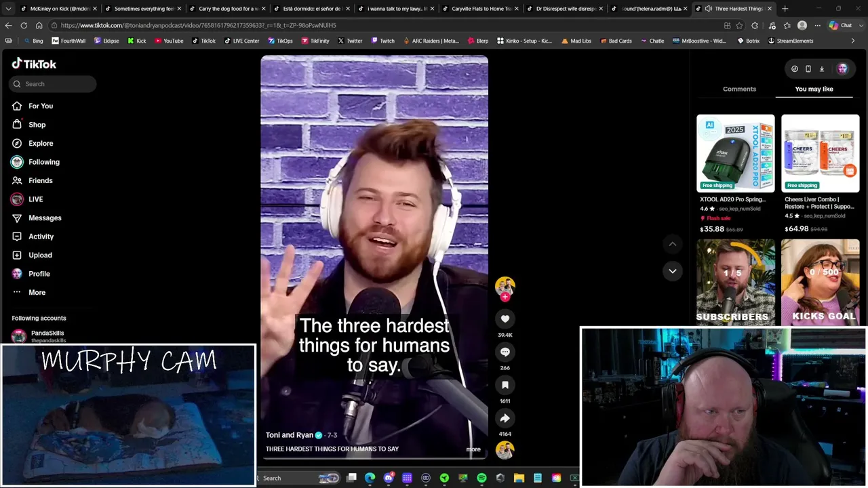Open the Cheers Liver Combo product
868x488 pixels.
821,174
